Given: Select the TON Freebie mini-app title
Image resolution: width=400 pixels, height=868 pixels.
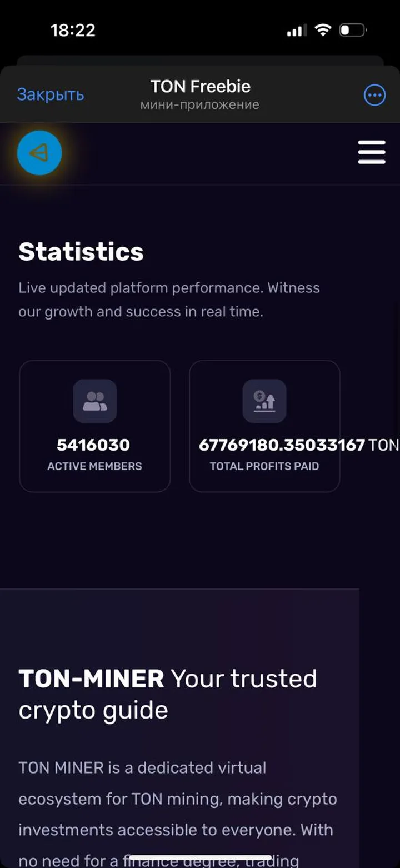Looking at the screenshot, I should (x=199, y=86).
